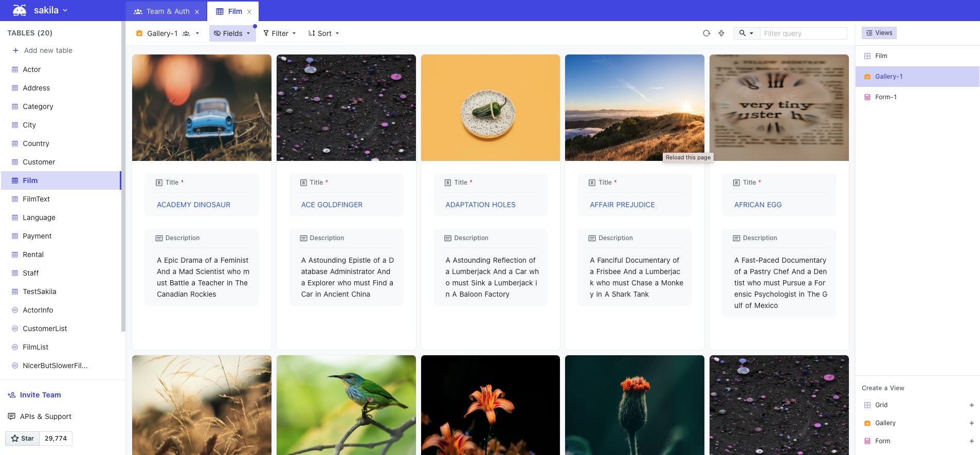Open the Actor table
This screenshot has height=455, width=980.
coord(61,69)
